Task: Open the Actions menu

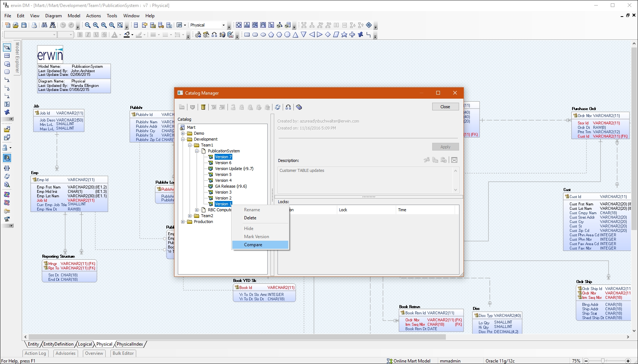Action: tap(94, 16)
